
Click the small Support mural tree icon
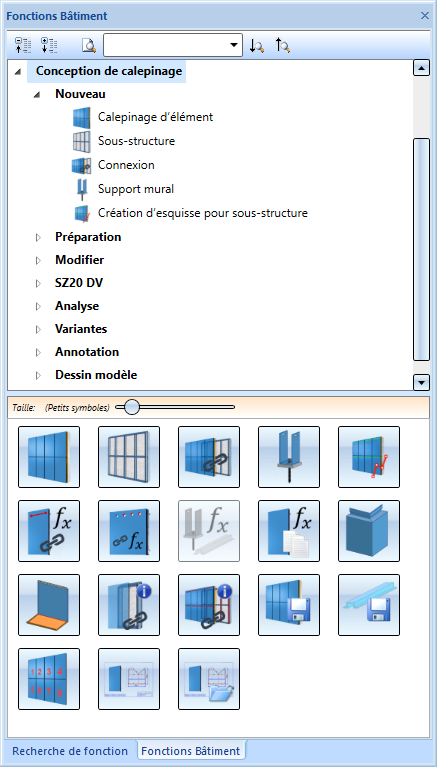pos(81,189)
